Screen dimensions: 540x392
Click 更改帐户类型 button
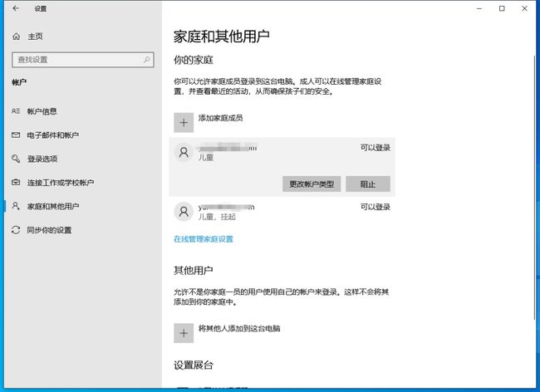[312, 184]
